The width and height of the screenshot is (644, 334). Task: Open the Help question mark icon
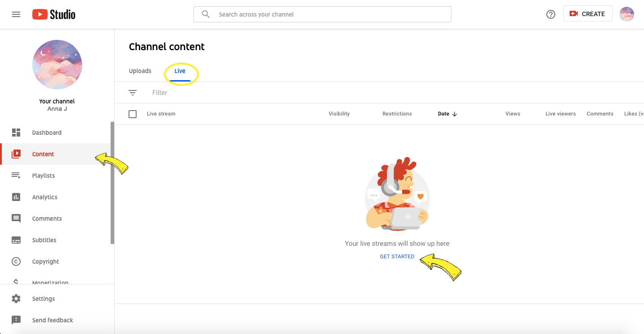[550, 14]
